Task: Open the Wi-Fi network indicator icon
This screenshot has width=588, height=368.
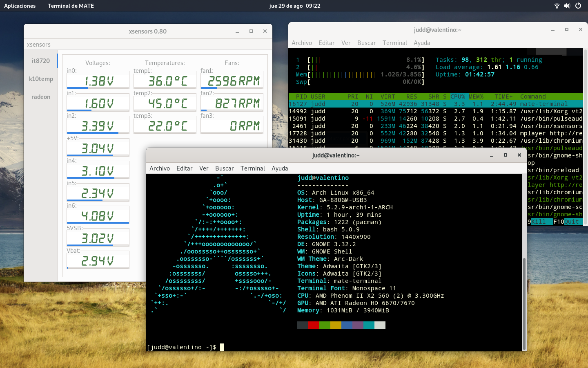Action: pyautogui.click(x=557, y=6)
